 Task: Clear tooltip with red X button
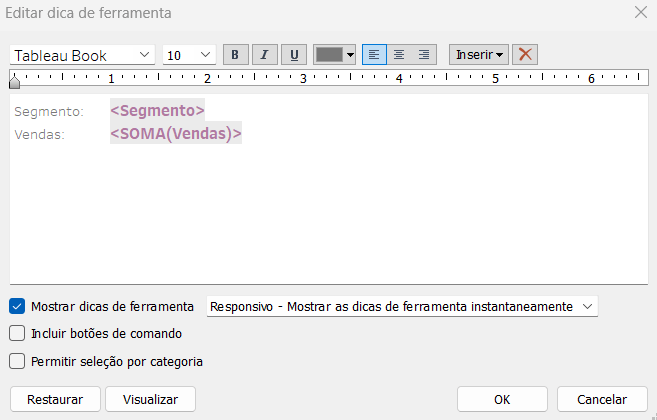(525, 55)
